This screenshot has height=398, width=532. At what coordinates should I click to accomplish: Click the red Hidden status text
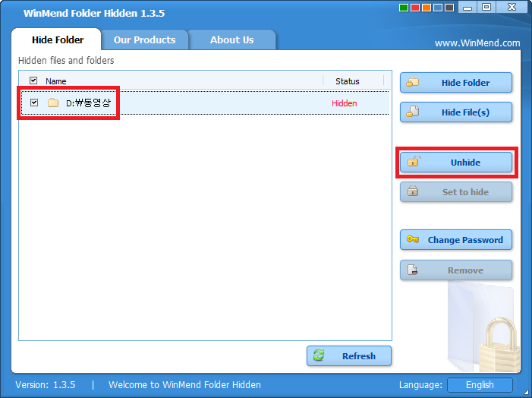pos(344,103)
